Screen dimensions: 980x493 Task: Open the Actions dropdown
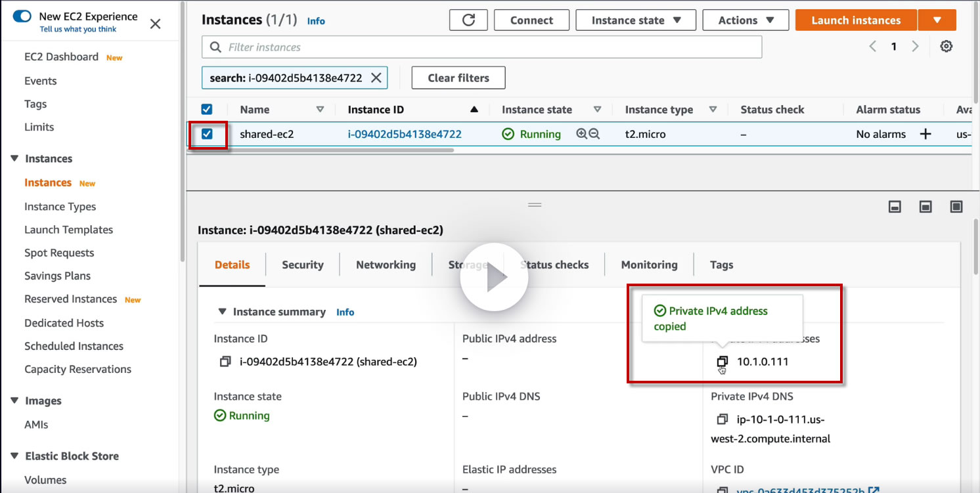coord(746,20)
